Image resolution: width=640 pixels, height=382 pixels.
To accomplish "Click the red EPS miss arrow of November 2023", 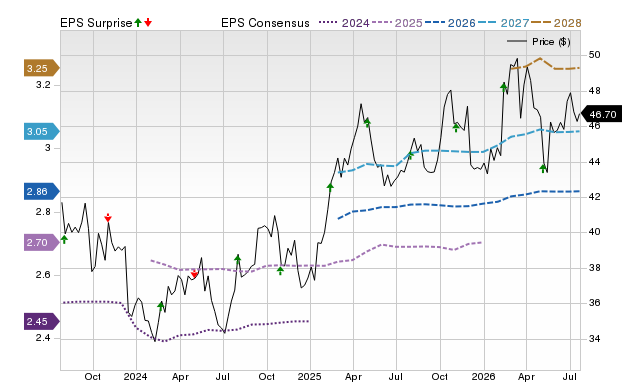I will point(108,218).
